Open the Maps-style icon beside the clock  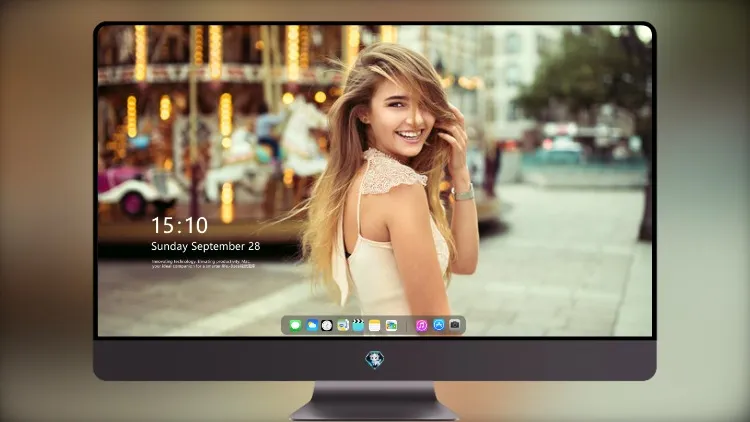[343, 325]
